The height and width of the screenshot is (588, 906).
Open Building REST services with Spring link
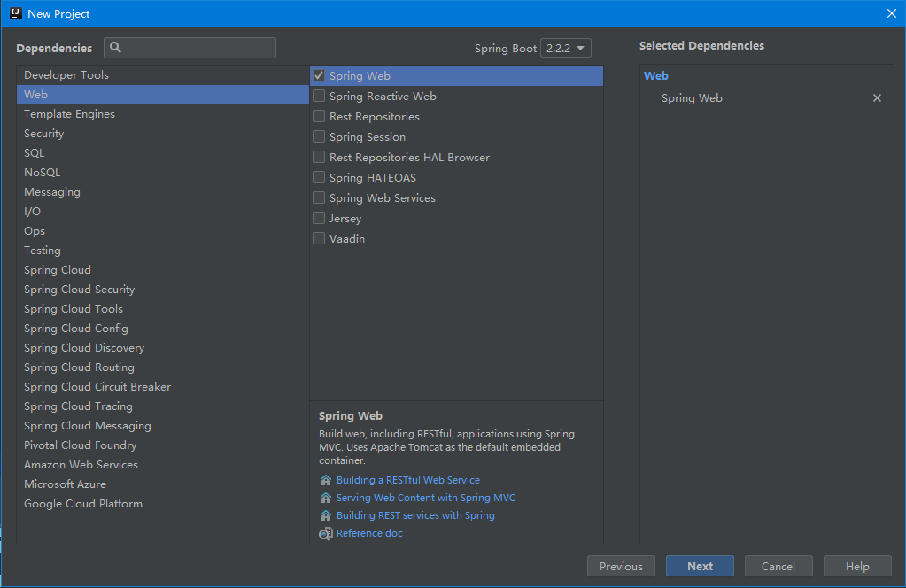[415, 515]
